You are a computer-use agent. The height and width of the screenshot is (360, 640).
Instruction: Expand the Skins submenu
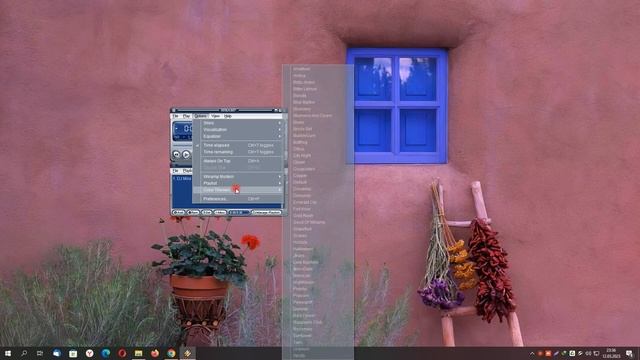(238, 123)
